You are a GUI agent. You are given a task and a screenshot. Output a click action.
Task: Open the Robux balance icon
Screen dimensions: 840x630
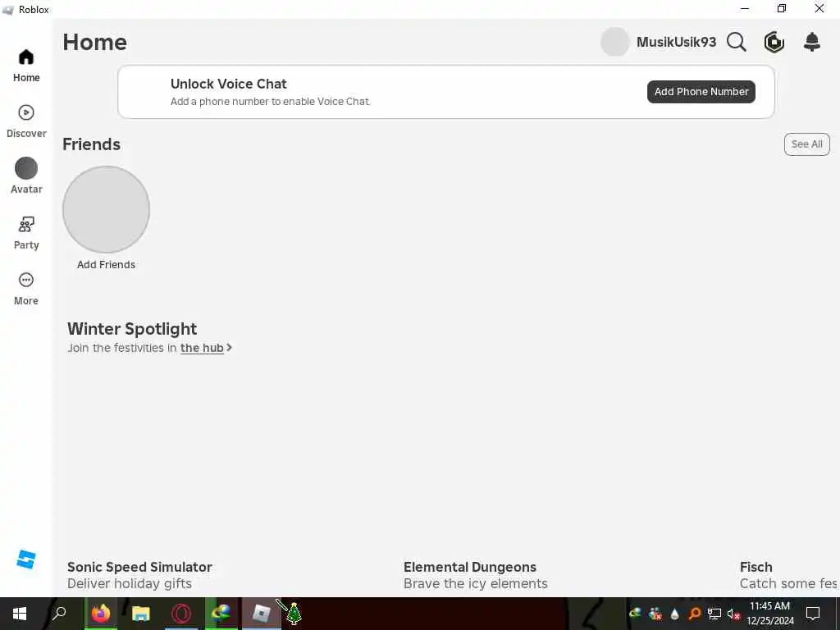click(774, 42)
